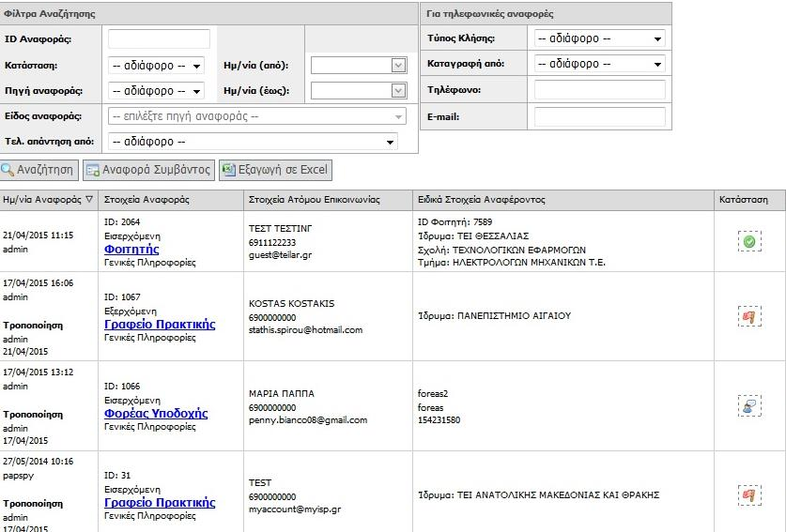Click the name KOSTAS KOSTAKIS
The width and height of the screenshot is (786, 532).
(291, 304)
